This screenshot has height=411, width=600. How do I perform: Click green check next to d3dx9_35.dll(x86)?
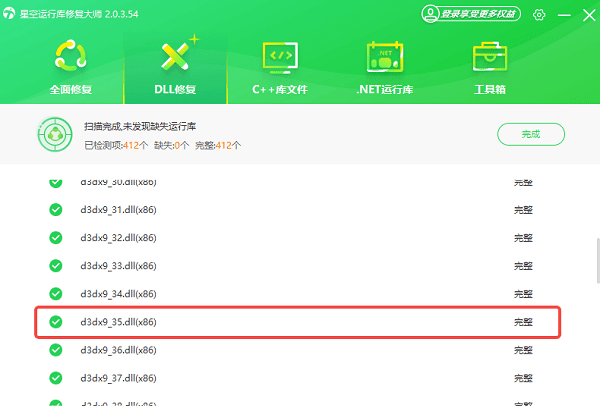tap(56, 322)
